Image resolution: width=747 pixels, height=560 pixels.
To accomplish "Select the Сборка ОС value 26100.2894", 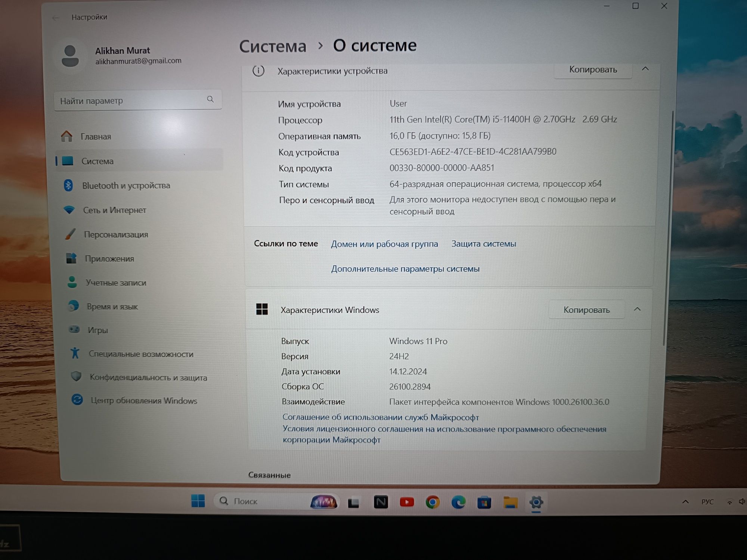I will coord(410,387).
